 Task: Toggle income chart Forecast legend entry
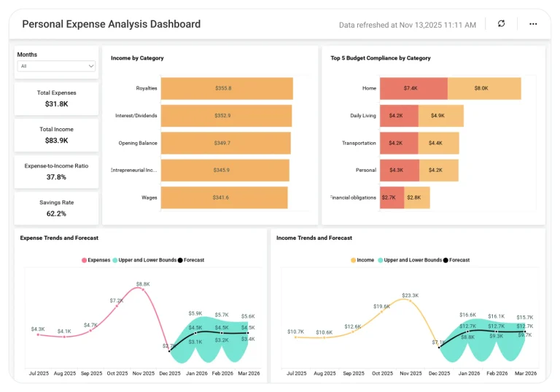pos(456,260)
